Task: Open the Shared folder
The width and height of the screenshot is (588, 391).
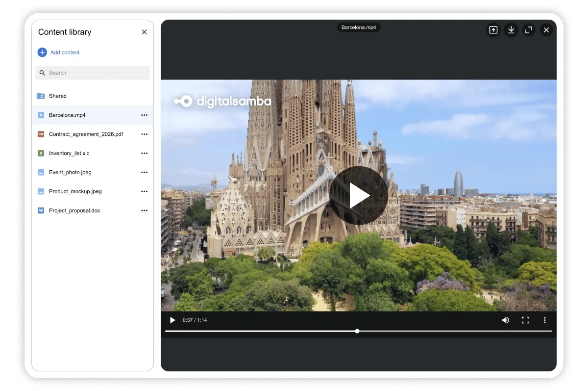Action: point(57,96)
